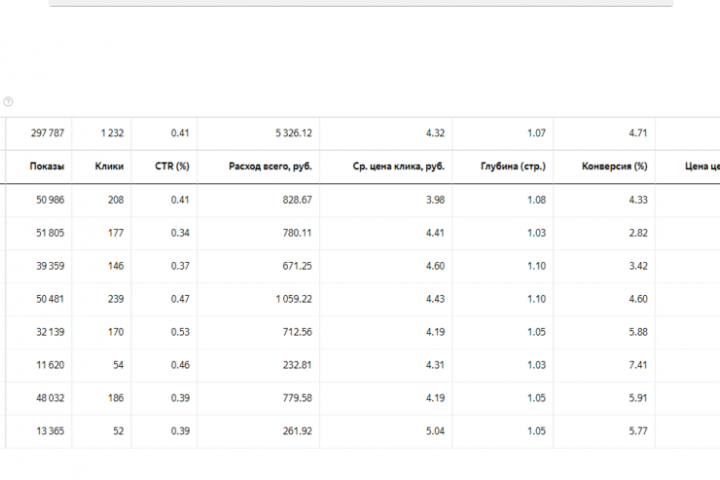Click the partially visible Цена це column header

point(702,166)
